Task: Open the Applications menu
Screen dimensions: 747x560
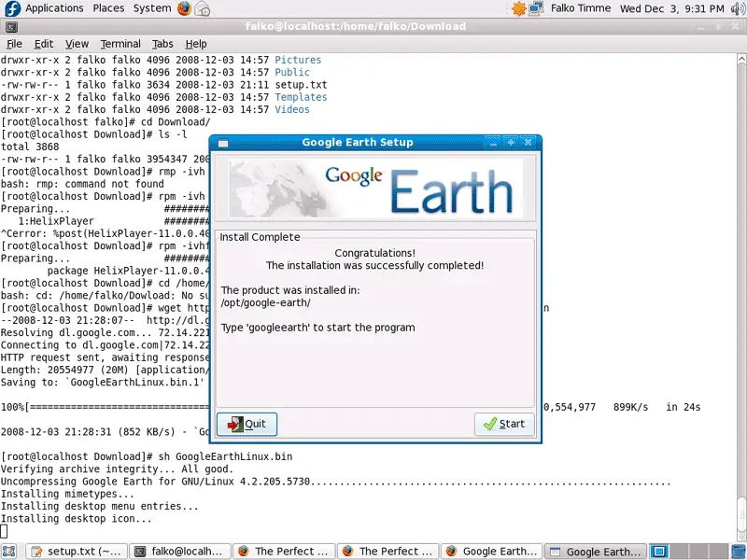Action: coord(54,8)
